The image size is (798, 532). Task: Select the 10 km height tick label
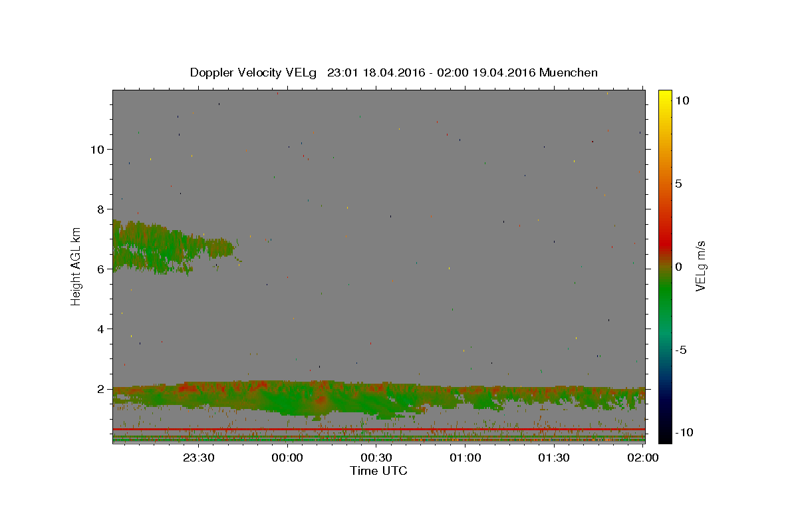coord(97,149)
